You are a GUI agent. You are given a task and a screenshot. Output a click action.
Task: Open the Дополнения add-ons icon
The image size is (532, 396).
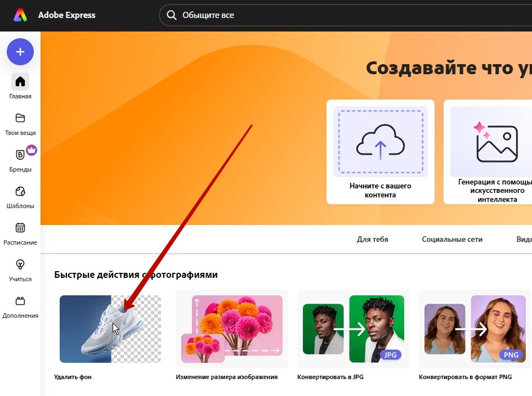point(20,301)
